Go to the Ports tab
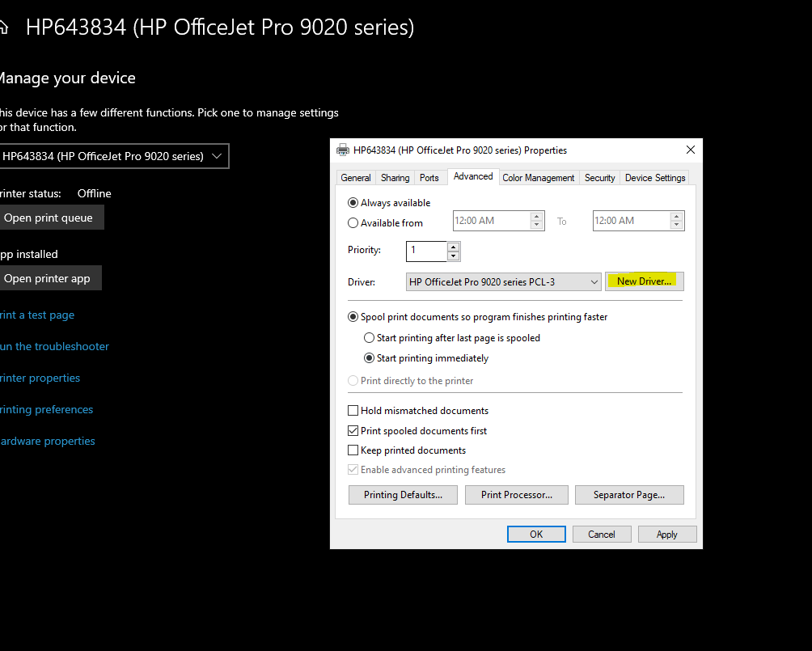 tap(429, 178)
